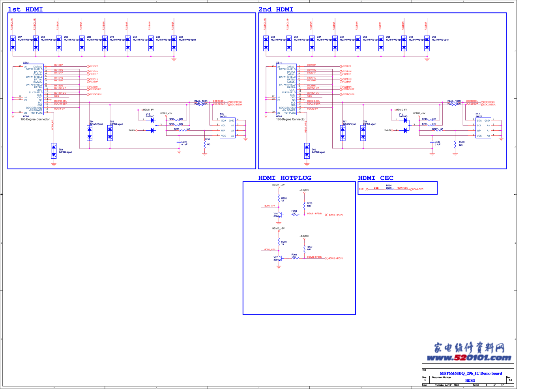Click the Z37 TVS diode symbol
This screenshot has width=554, height=392.
(13, 43)
